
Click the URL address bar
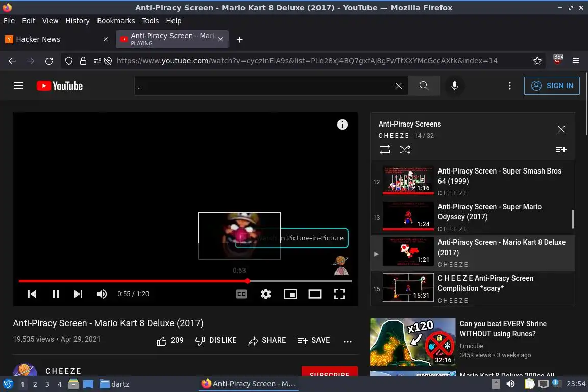307,61
